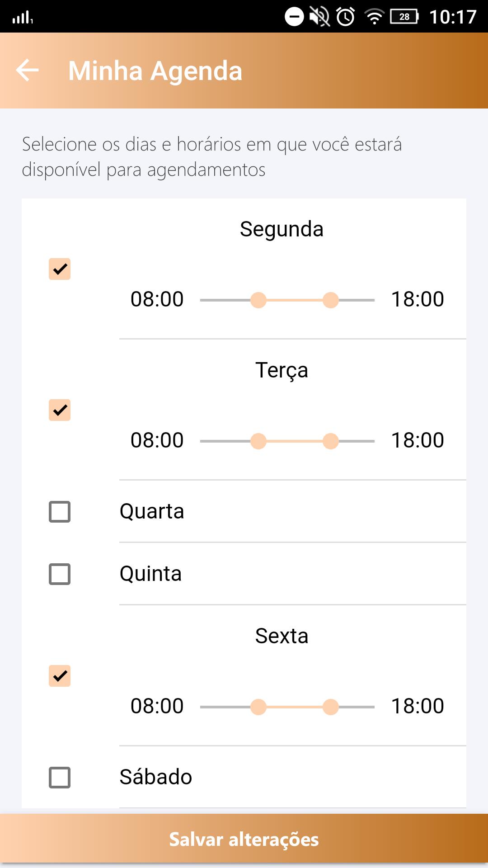Uncheck the Terça checkbox
The height and width of the screenshot is (868, 488).
pos(60,410)
